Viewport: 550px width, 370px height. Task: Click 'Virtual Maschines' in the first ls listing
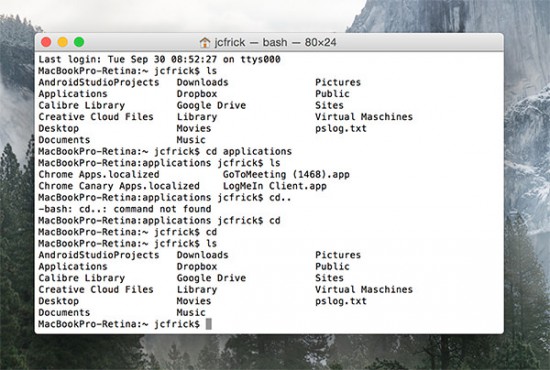click(x=364, y=117)
